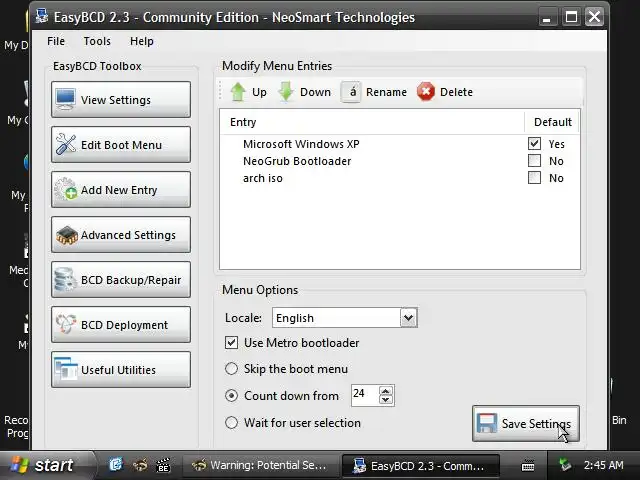This screenshot has width=640, height=480.
Task: Click the Save Settings button
Action: tap(526, 424)
